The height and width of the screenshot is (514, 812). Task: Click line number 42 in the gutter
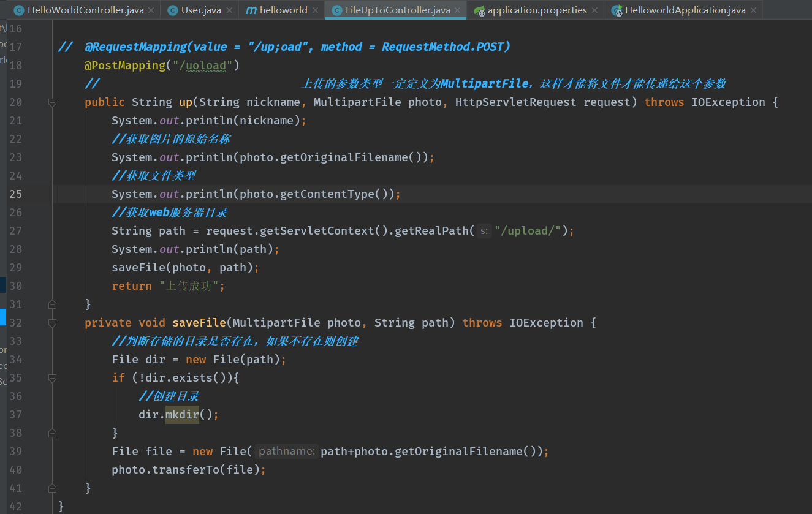tap(16, 507)
